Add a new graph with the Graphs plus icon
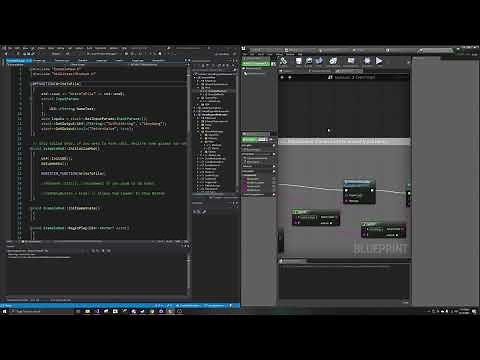Viewport: 480px width, 360px height. coord(274,146)
